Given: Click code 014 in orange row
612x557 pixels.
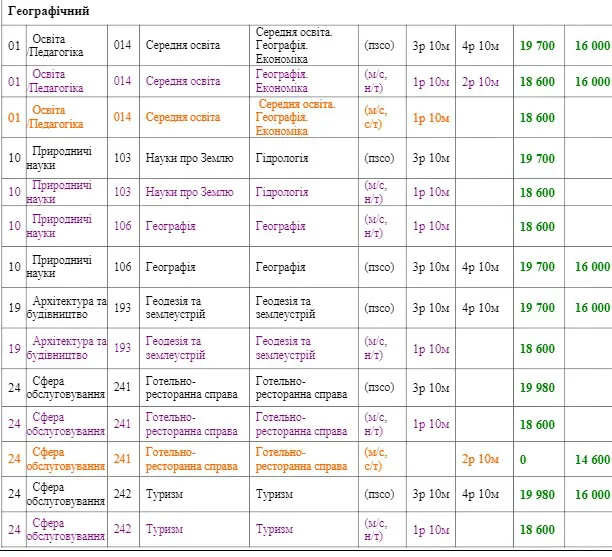Looking at the screenshot, I should click(x=123, y=117).
